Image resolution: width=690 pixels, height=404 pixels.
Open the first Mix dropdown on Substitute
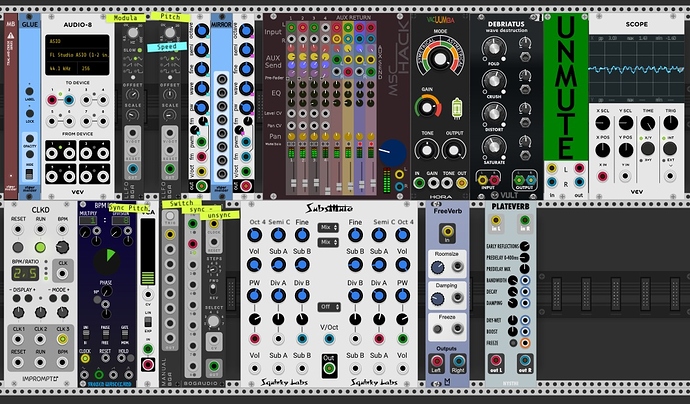coord(328,228)
